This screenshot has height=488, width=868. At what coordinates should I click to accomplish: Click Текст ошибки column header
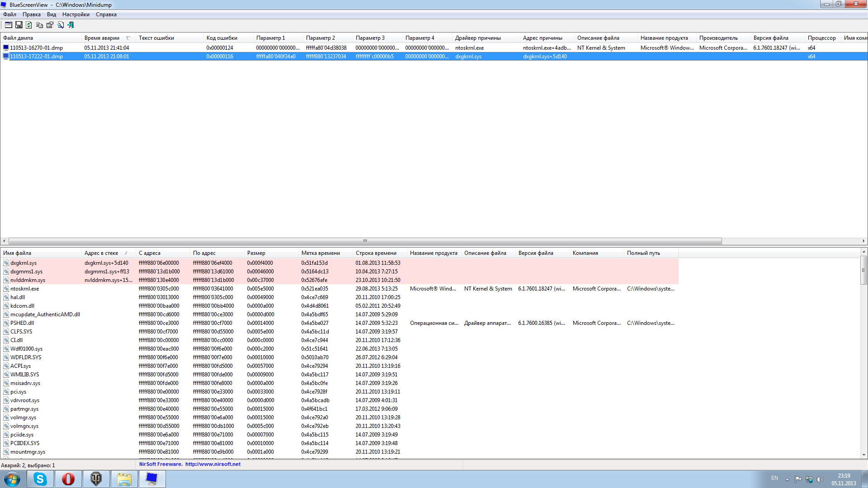[x=170, y=38]
